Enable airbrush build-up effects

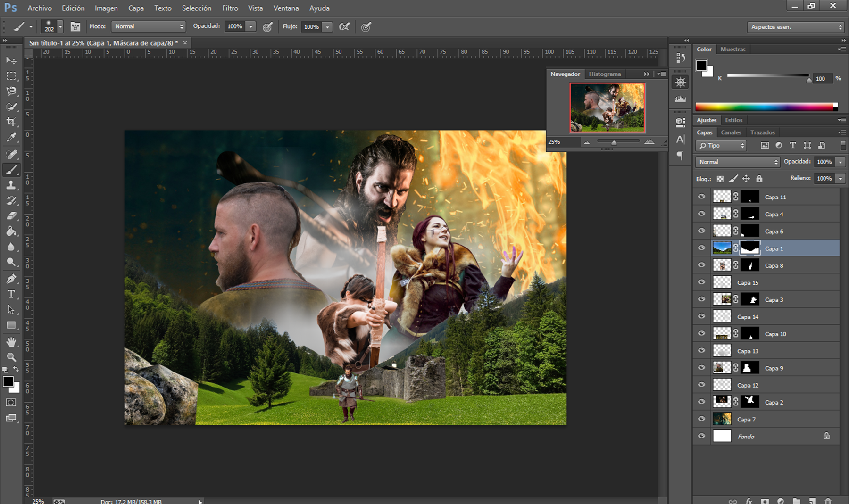click(345, 27)
